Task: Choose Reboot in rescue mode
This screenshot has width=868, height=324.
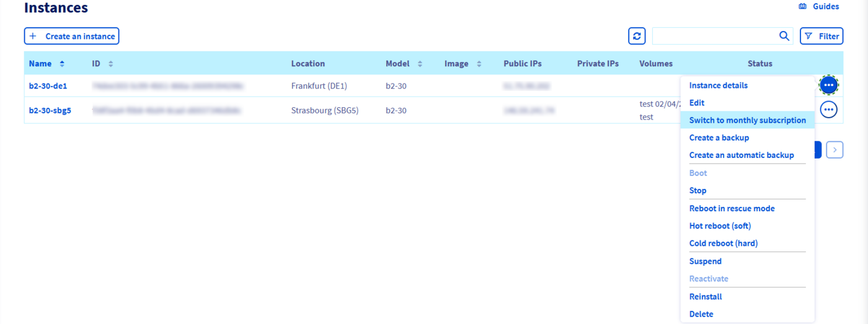Action: (x=732, y=208)
